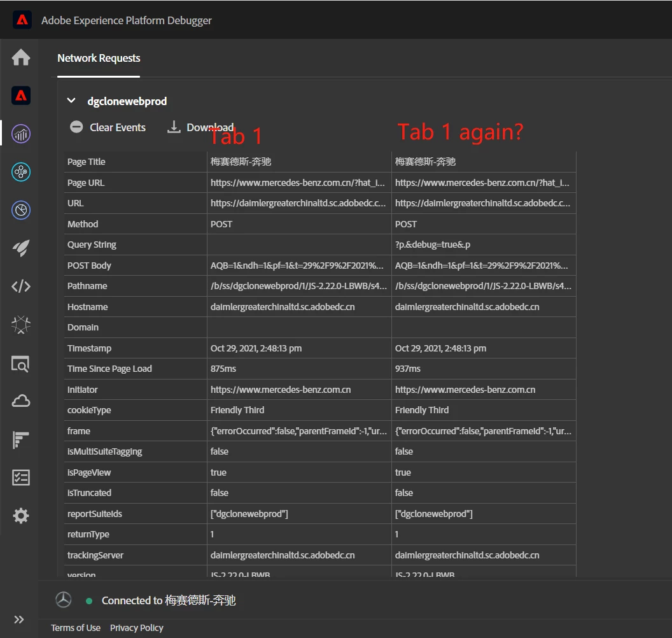The width and height of the screenshot is (672, 638).
Task: Click the Download arrow icon
Action: [174, 127]
